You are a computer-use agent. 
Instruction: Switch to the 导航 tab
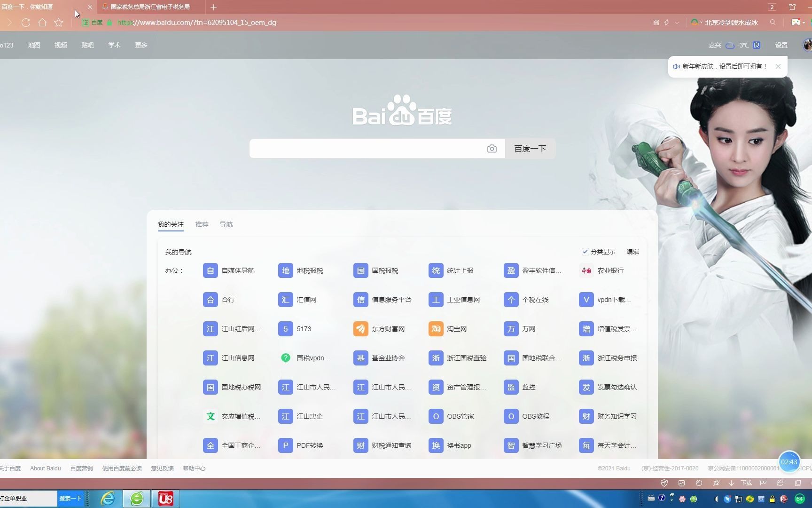[x=226, y=224]
